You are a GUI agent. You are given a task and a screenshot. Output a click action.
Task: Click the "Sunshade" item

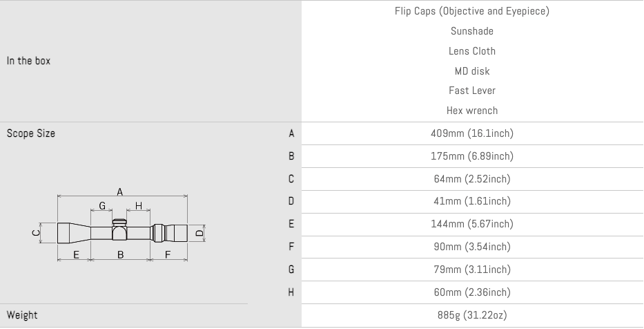coord(472,31)
